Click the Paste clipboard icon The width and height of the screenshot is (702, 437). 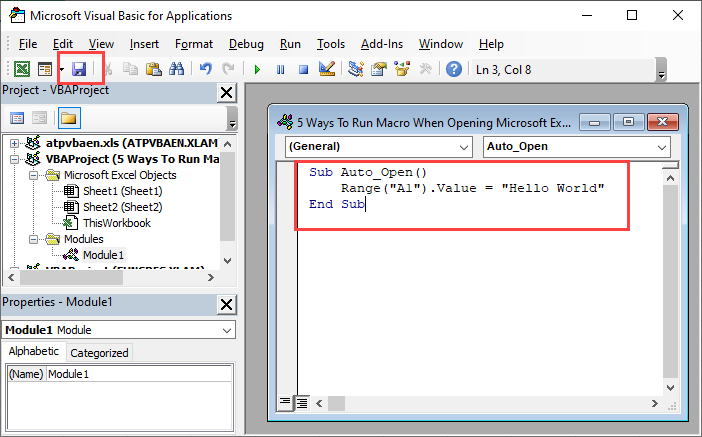tap(154, 69)
